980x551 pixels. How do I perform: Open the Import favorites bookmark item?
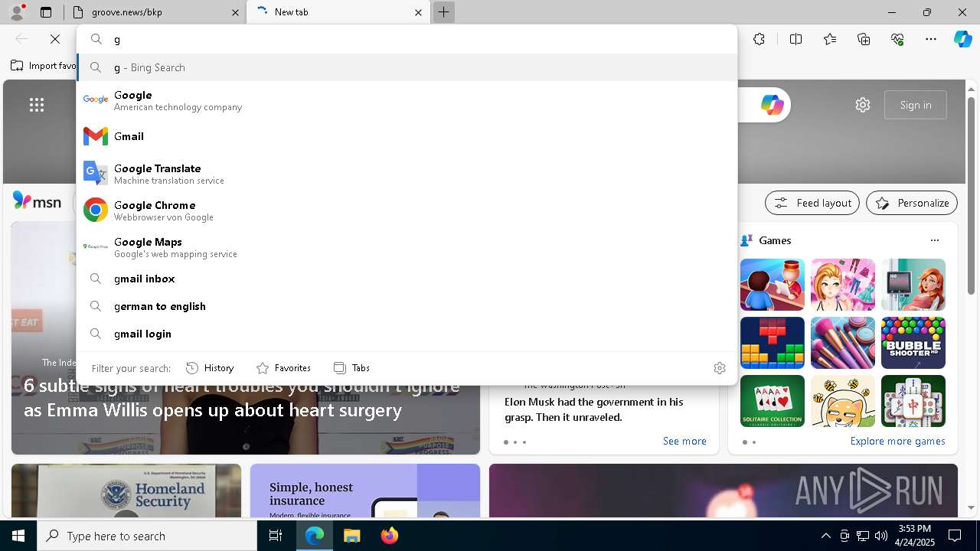point(43,66)
